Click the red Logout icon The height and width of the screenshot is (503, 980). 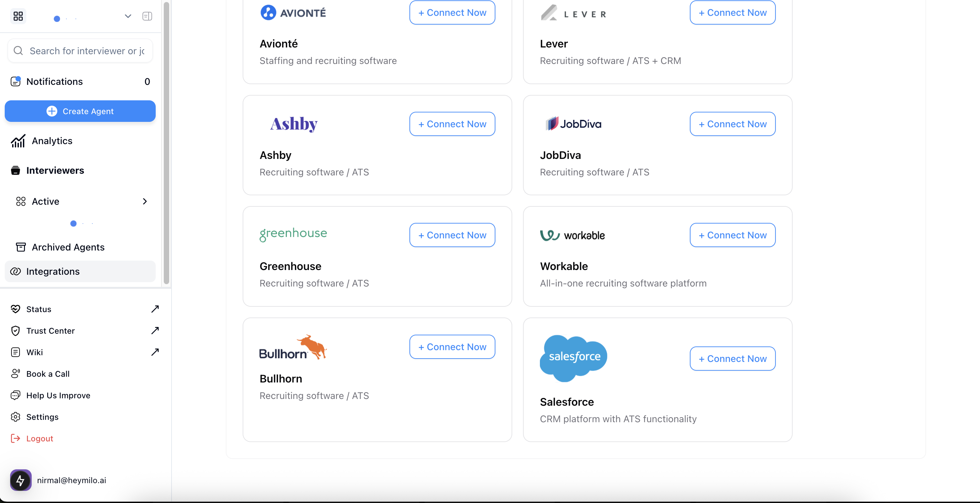[x=15, y=438]
